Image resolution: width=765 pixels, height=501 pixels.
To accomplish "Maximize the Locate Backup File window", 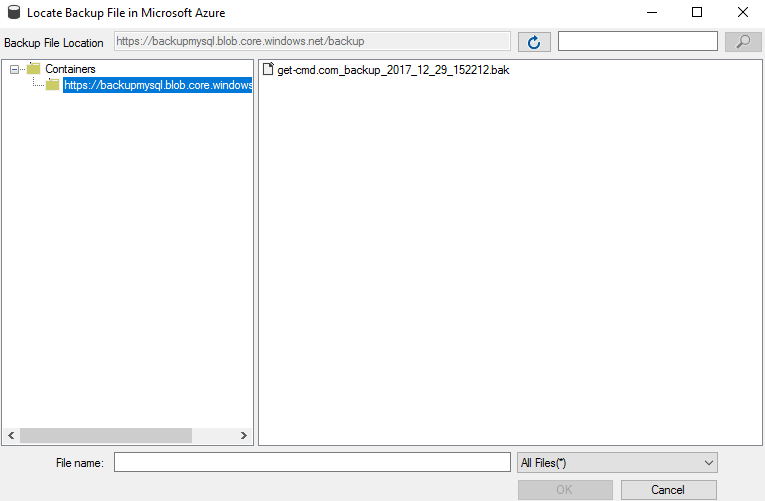I will point(697,12).
